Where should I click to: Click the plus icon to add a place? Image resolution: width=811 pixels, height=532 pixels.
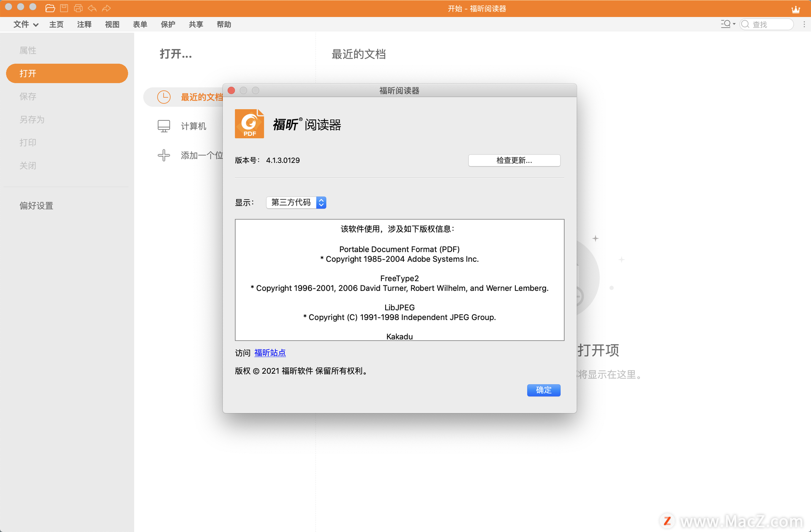point(164,155)
